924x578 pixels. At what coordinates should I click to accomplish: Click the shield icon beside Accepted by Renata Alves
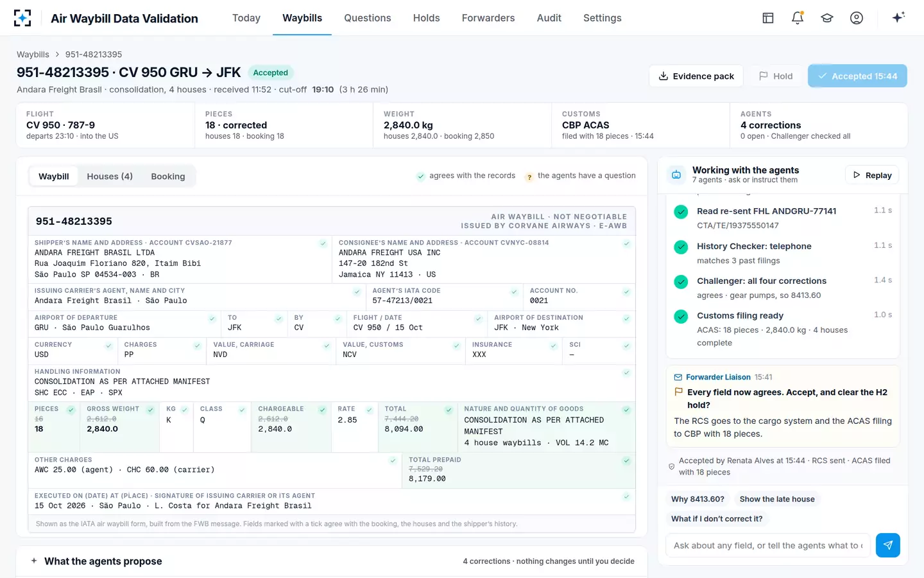pyautogui.click(x=672, y=466)
